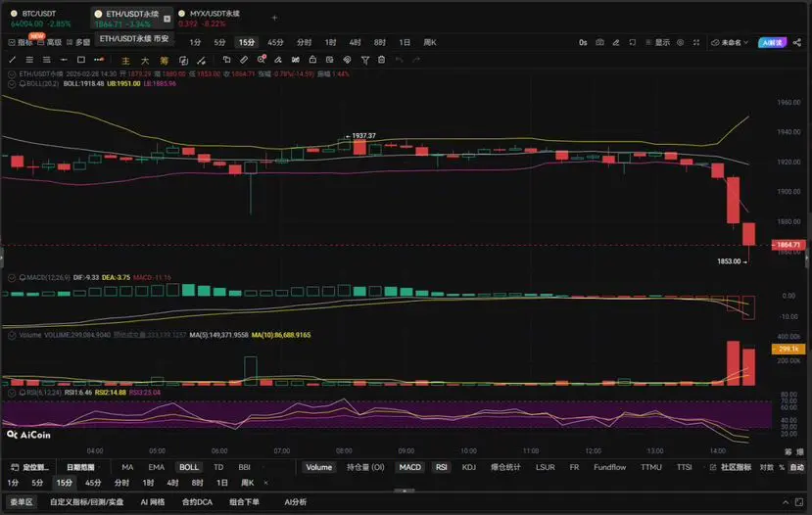Click the red 1864.71 price label
The image size is (812, 515).
tap(788, 245)
